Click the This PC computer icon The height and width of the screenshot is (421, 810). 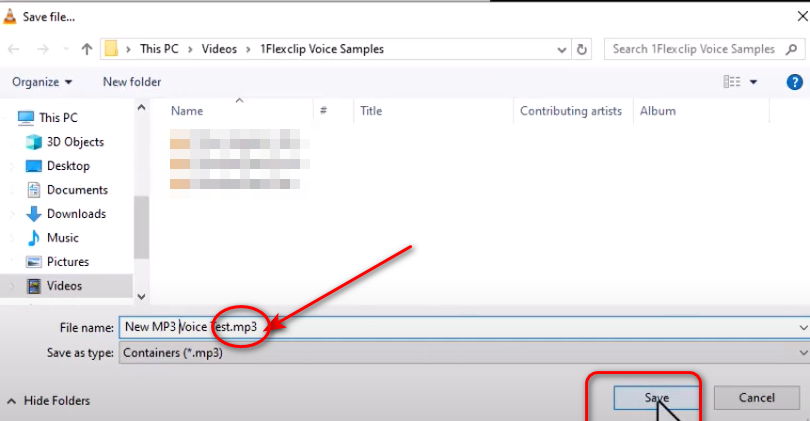pos(26,118)
